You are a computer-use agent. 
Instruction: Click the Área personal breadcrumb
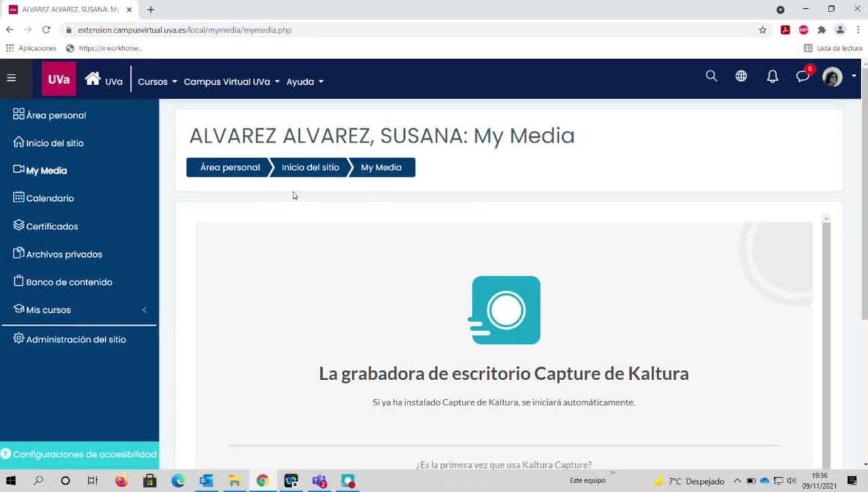(229, 168)
